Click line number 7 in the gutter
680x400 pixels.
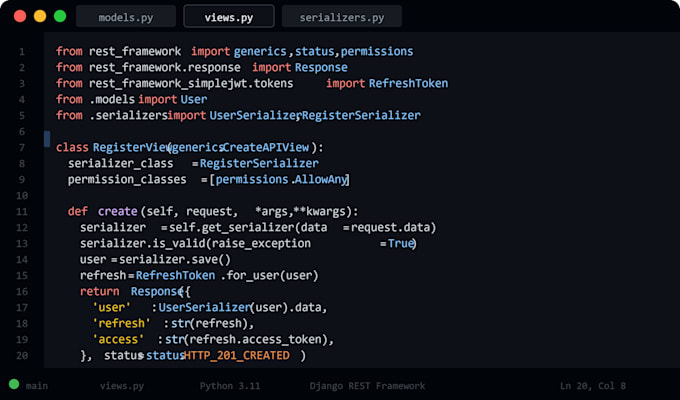point(22,148)
